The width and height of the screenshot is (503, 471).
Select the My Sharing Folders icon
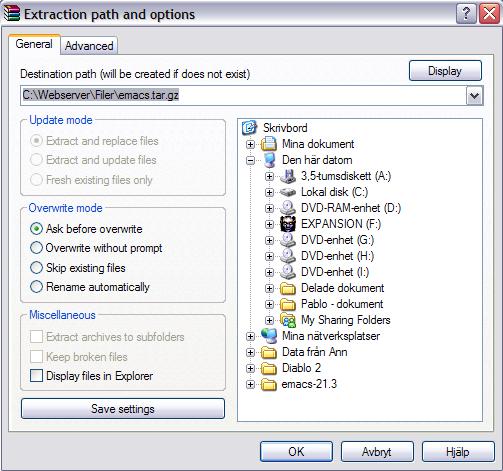pos(288,320)
